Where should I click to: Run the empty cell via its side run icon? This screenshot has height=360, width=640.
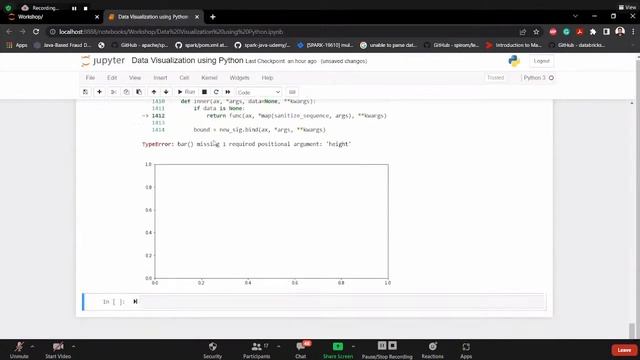point(135,302)
